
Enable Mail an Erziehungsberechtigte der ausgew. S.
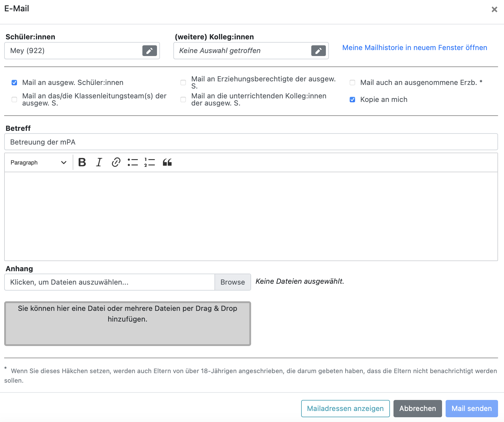pos(183,83)
